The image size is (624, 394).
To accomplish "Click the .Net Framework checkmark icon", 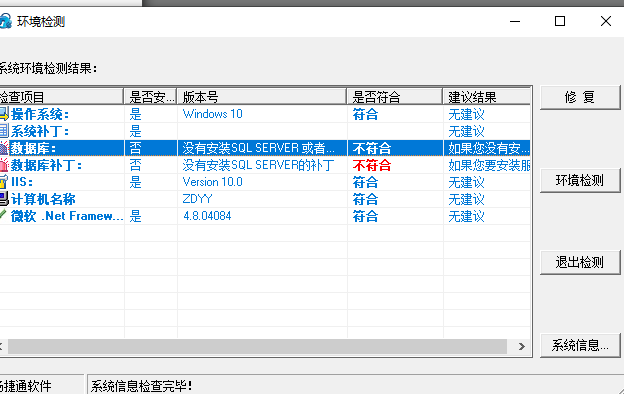I will [x=3, y=215].
